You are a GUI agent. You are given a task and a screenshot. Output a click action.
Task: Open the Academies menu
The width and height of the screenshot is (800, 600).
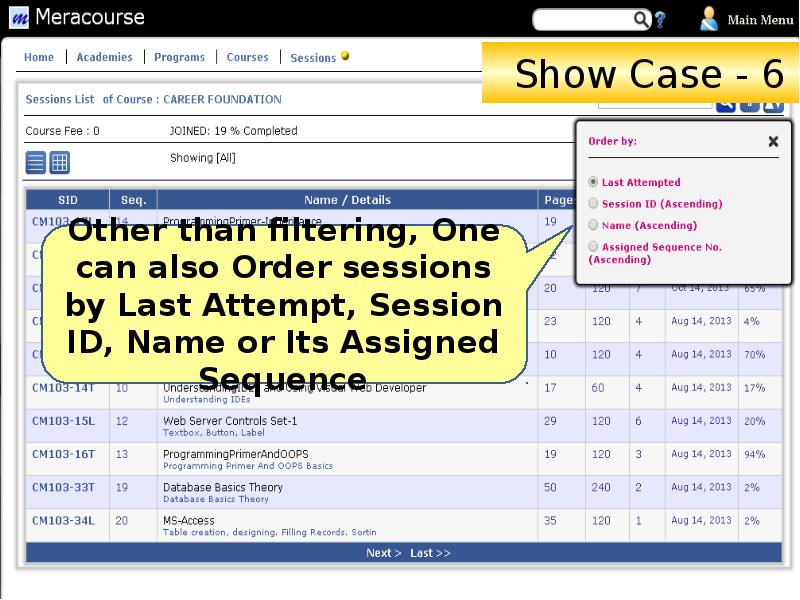click(104, 57)
